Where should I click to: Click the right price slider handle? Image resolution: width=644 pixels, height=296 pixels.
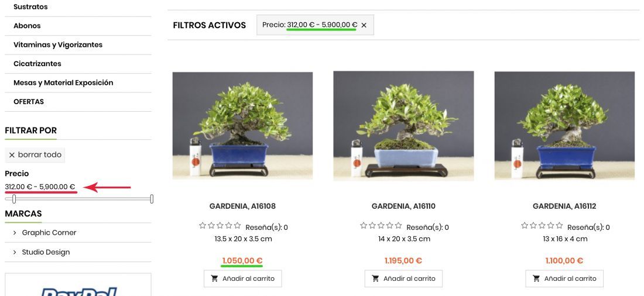click(x=152, y=199)
